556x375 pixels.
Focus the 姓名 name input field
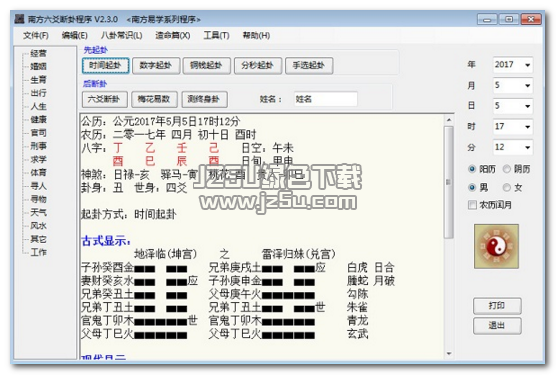(x=326, y=99)
